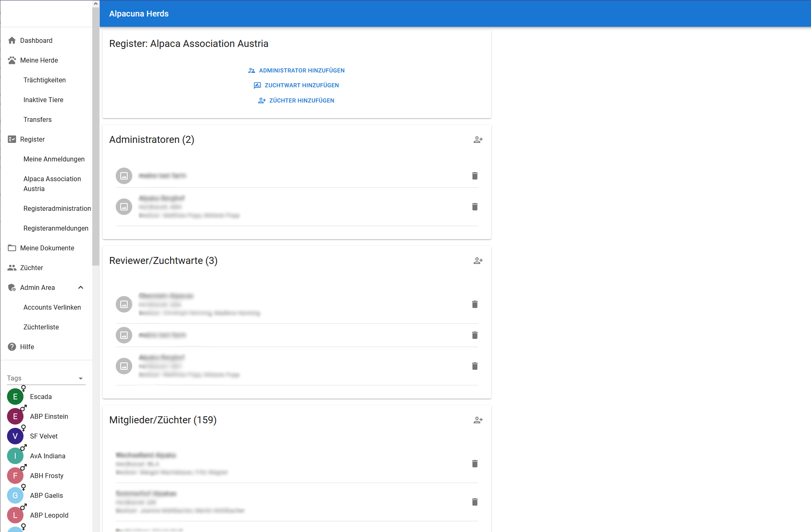This screenshot has height=532, width=811.
Task: Click avatar placeholder of second administrator
Action: point(124,207)
